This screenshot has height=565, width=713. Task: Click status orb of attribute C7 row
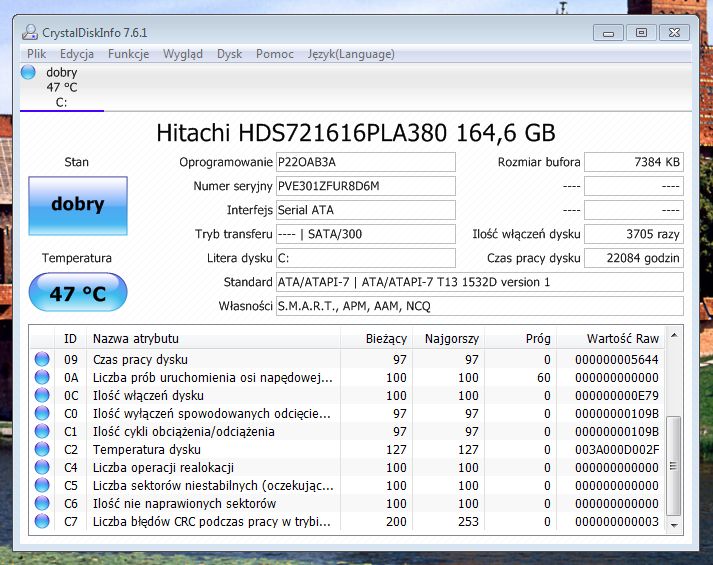point(42,521)
